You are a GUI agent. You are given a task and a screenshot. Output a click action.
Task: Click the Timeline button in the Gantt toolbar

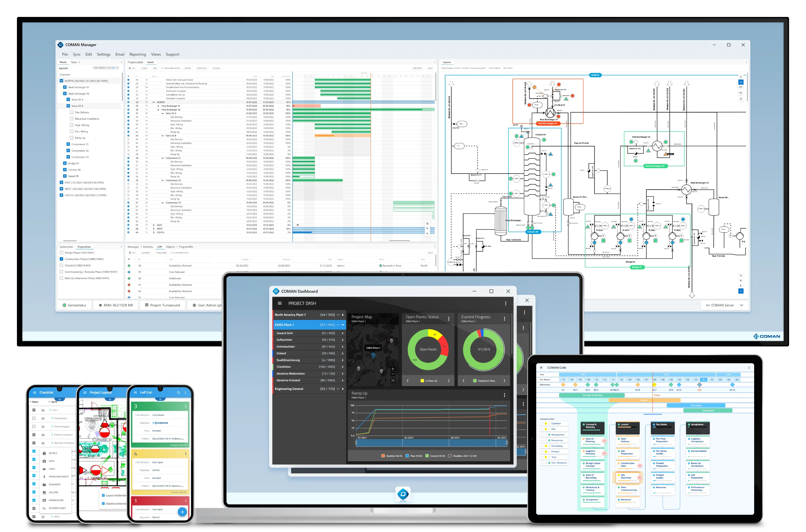tap(188, 68)
